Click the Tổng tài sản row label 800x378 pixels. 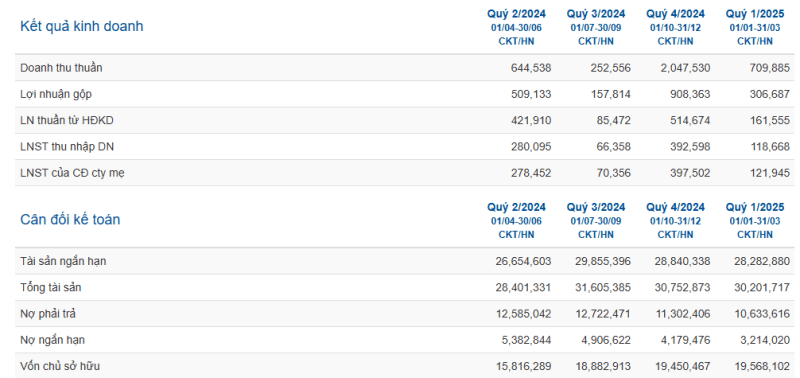pos(51,288)
